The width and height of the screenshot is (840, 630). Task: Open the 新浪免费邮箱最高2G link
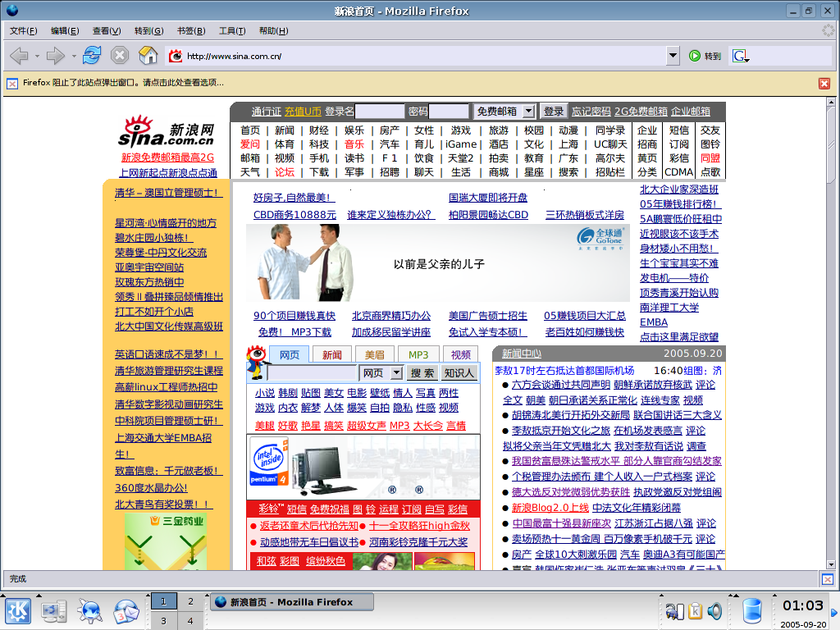[167, 157]
